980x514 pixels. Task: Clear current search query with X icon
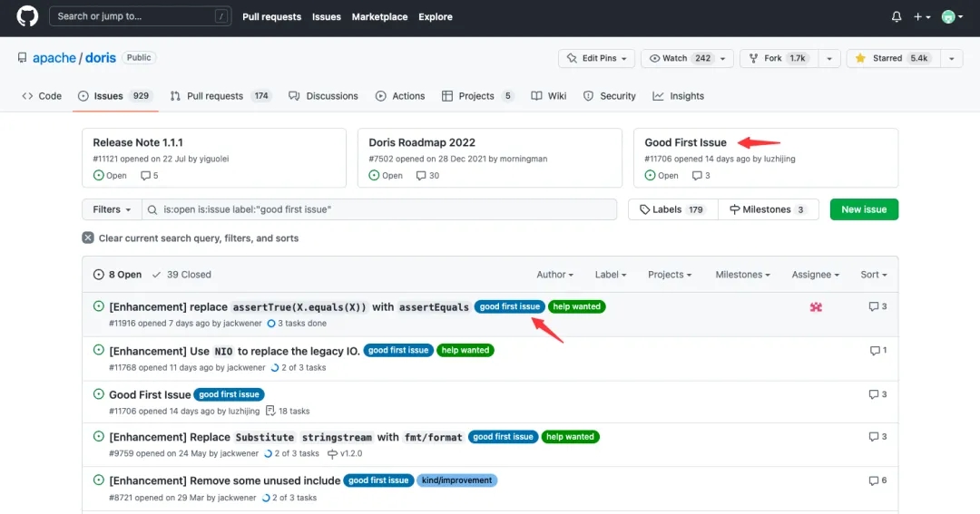click(x=88, y=238)
